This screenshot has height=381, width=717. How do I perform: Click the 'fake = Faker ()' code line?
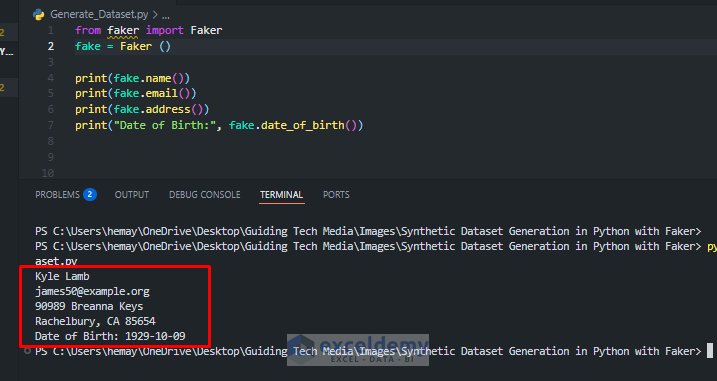point(123,46)
